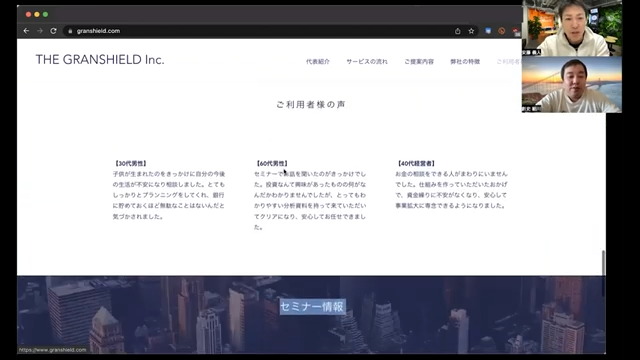Open the blue browser extension icon
The image size is (640, 360).
coord(488,31)
